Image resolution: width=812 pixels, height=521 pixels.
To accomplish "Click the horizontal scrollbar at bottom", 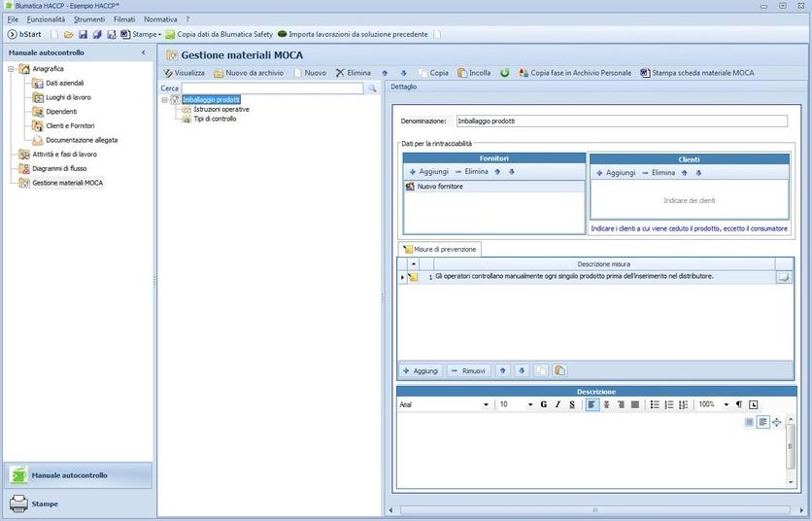I will (x=592, y=509).
